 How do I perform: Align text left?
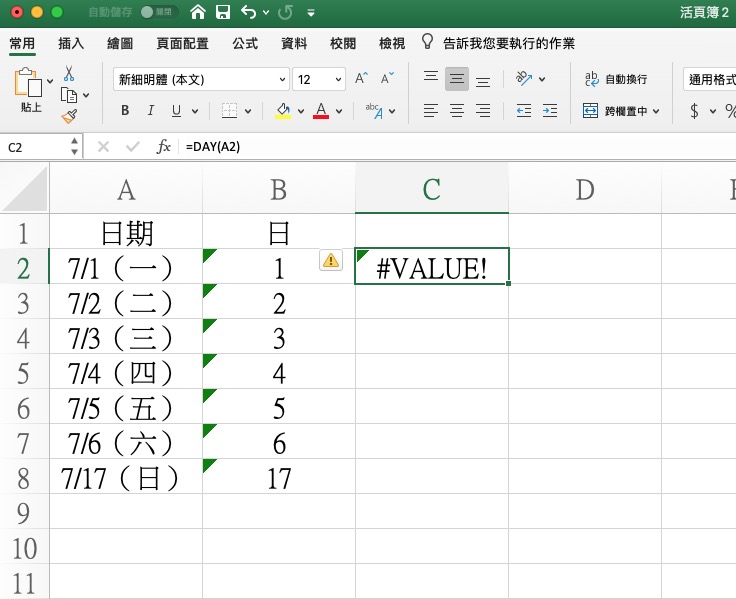430,111
